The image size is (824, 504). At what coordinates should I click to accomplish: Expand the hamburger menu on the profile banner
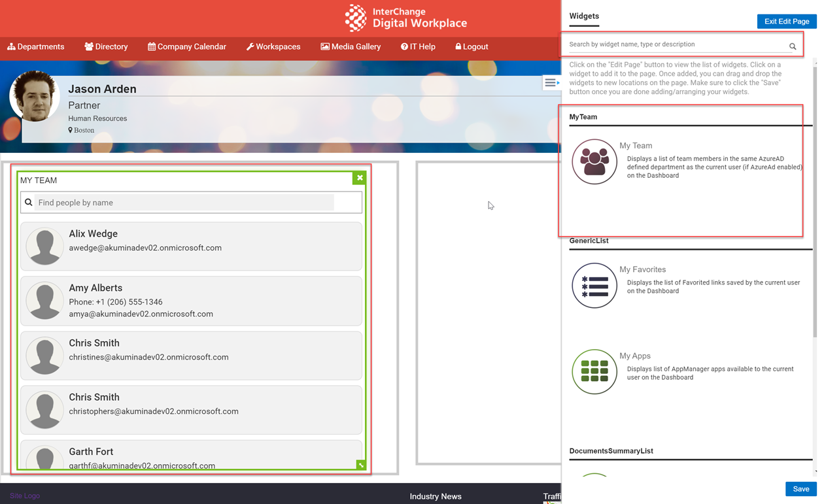[x=551, y=82]
